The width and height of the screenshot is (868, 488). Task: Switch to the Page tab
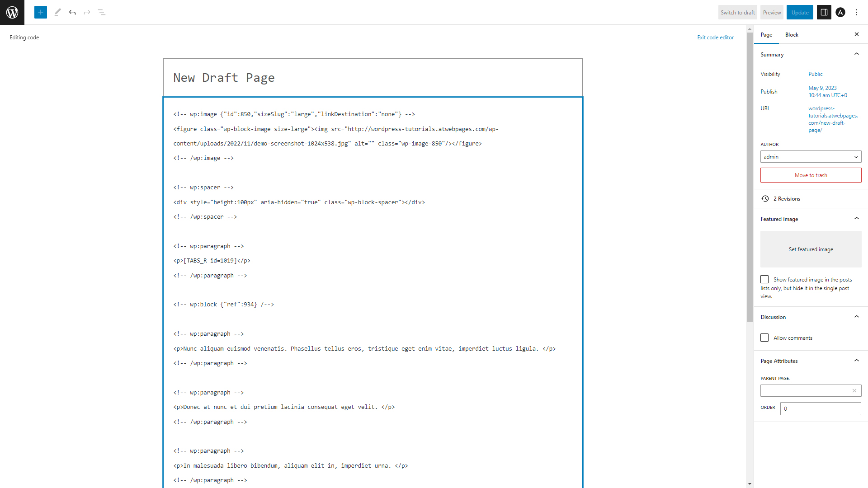(767, 34)
